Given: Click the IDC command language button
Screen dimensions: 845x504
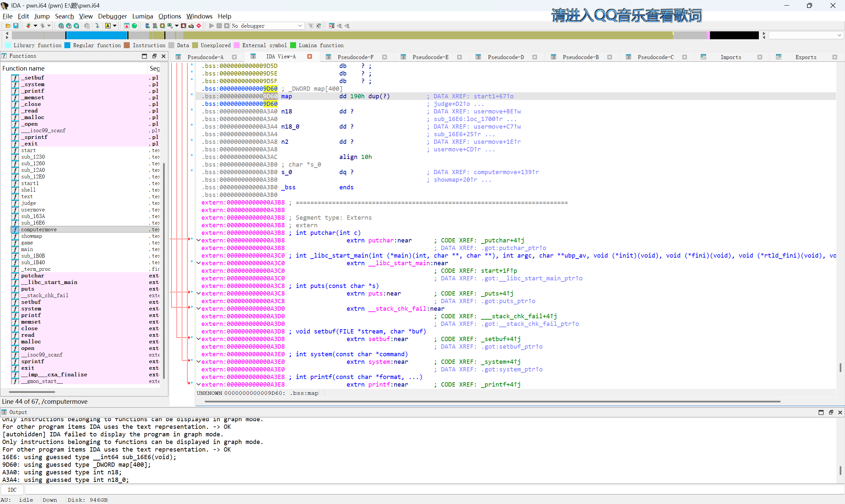Looking at the screenshot, I should tap(12, 490).
